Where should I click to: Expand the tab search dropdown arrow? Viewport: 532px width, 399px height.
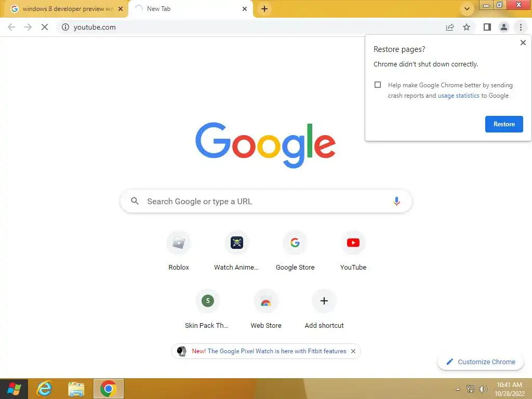[x=467, y=9]
